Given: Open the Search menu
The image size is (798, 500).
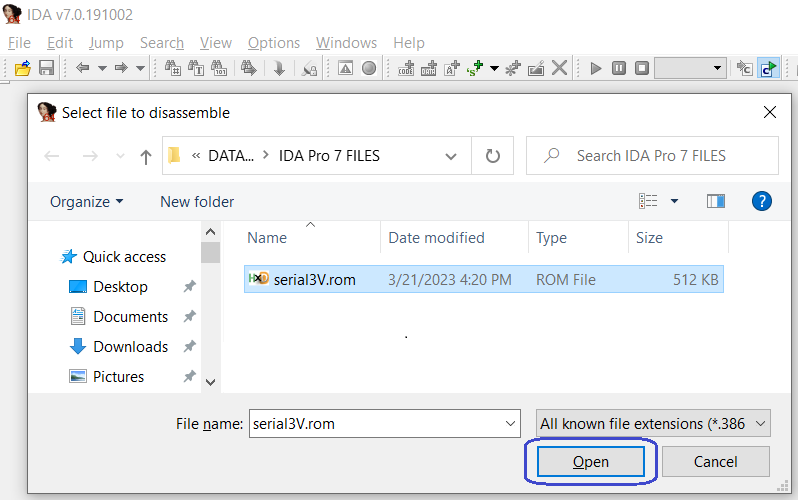Looking at the screenshot, I should 162,43.
